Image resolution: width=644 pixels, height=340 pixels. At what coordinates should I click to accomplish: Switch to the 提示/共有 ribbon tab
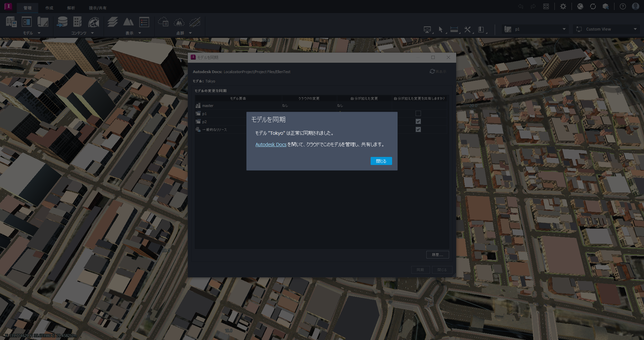click(x=98, y=8)
